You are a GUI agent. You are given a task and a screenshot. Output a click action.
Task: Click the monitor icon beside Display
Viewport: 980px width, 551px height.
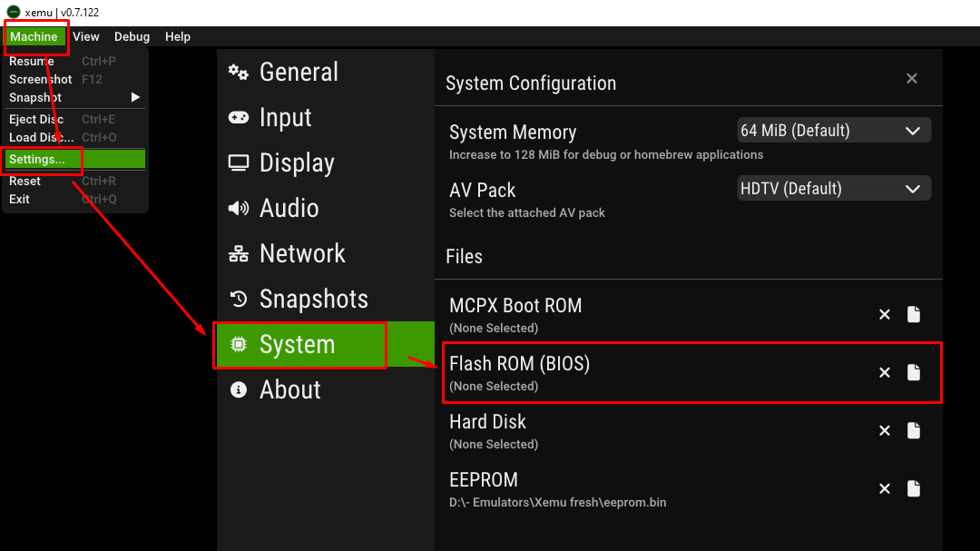pyautogui.click(x=238, y=162)
